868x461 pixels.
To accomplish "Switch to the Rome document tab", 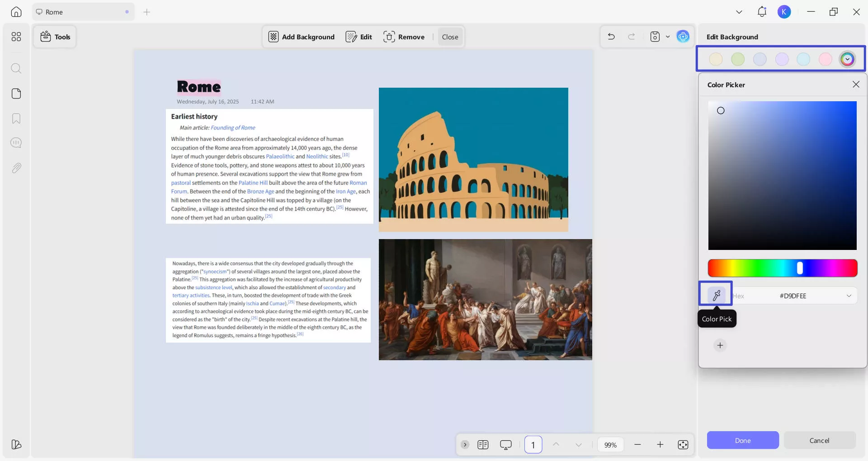I will click(83, 12).
